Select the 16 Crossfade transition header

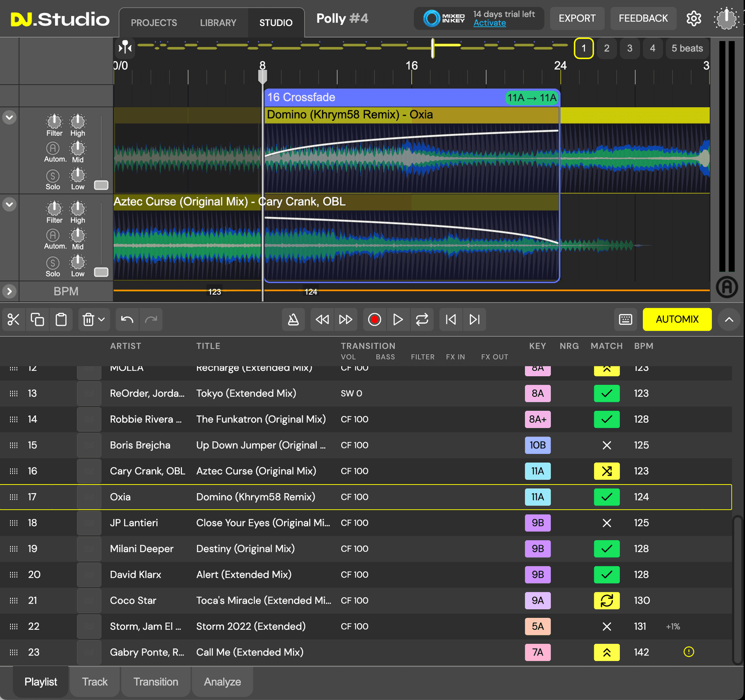pos(412,98)
